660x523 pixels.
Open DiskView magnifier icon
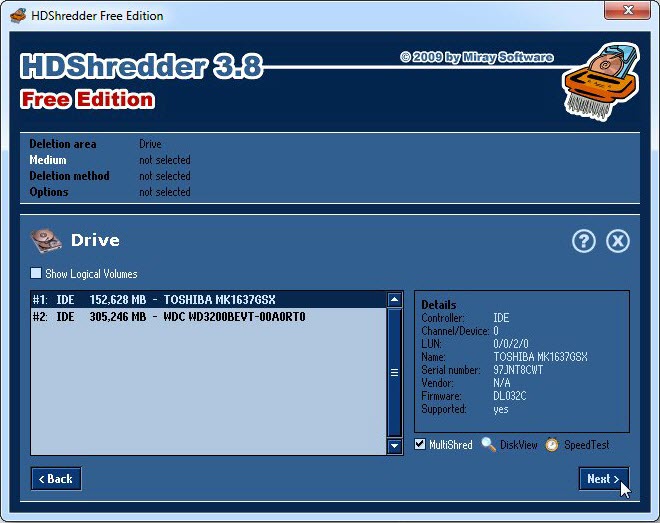point(488,445)
